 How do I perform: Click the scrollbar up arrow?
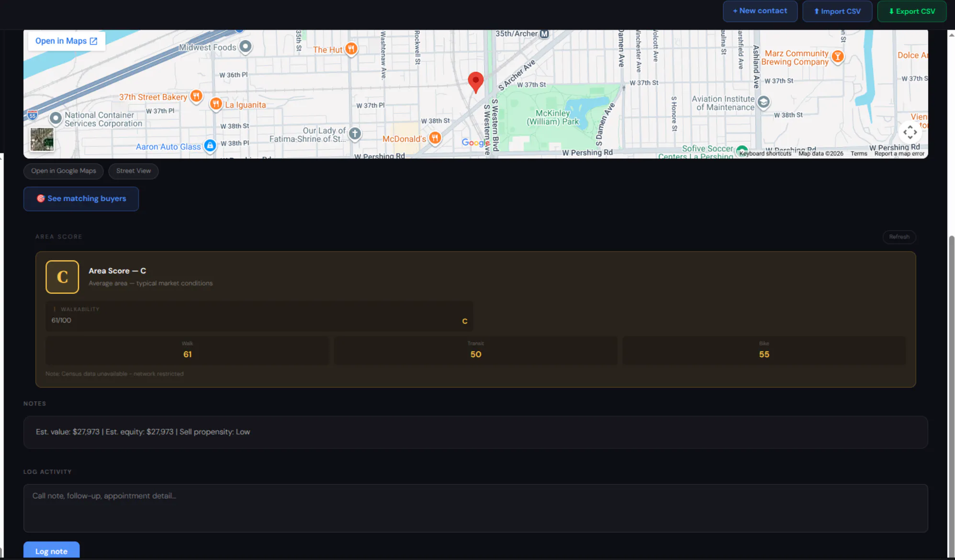951,34
